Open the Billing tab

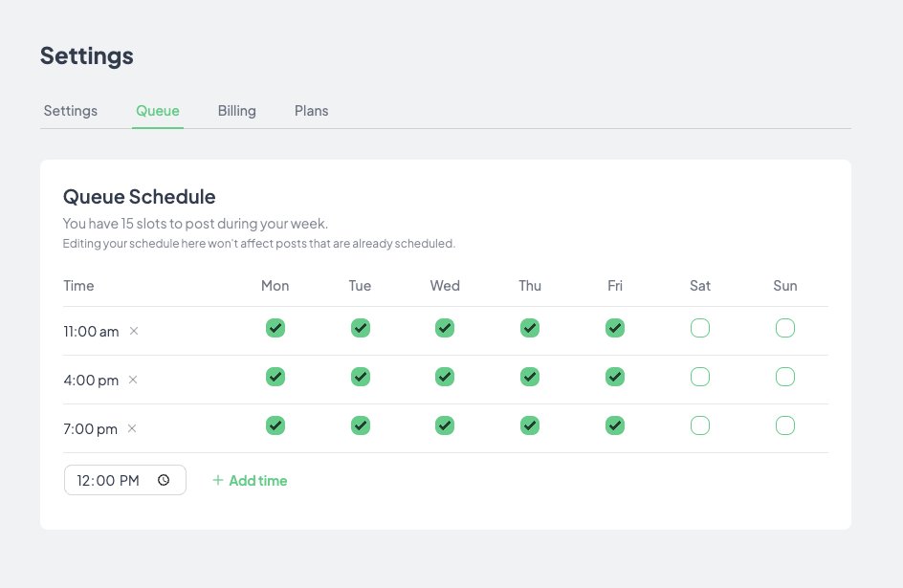(236, 111)
